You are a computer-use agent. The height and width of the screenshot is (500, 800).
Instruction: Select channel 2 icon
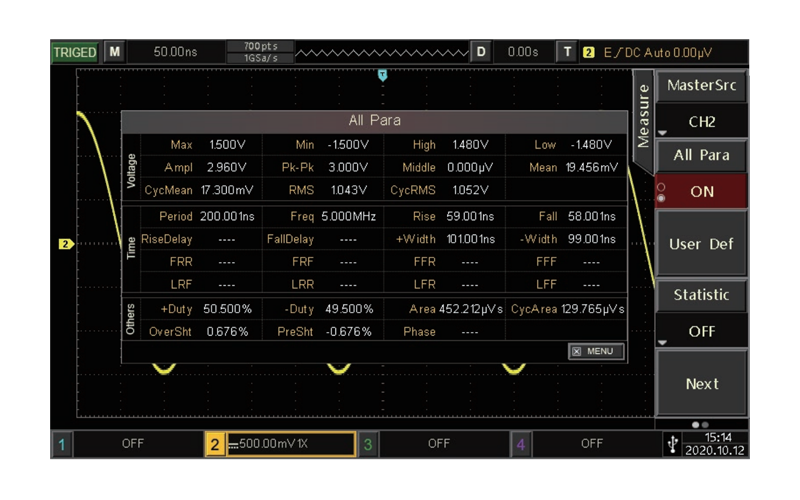pos(215,444)
